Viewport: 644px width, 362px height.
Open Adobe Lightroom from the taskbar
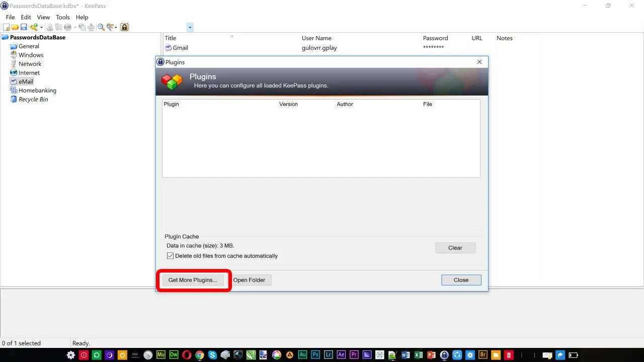[329, 355]
